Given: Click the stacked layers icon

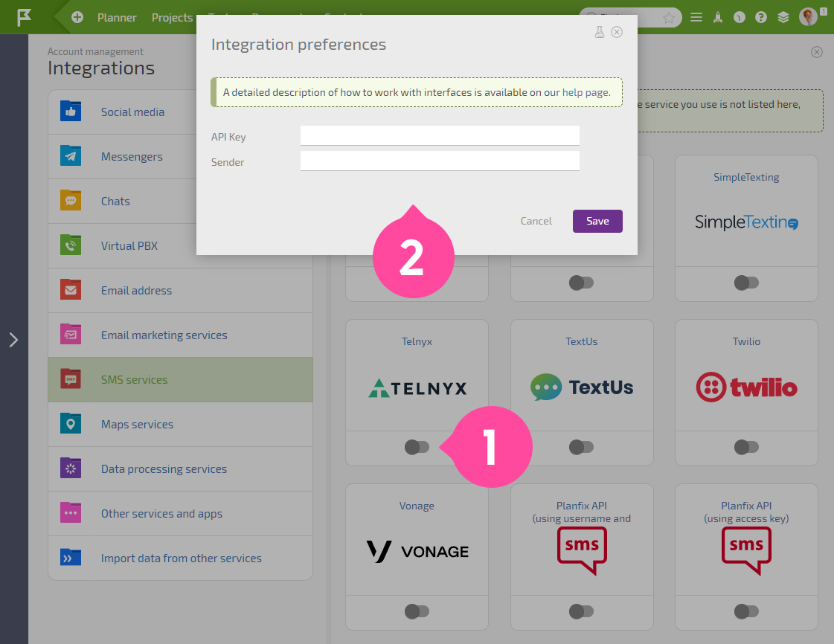Looking at the screenshot, I should coord(783,18).
